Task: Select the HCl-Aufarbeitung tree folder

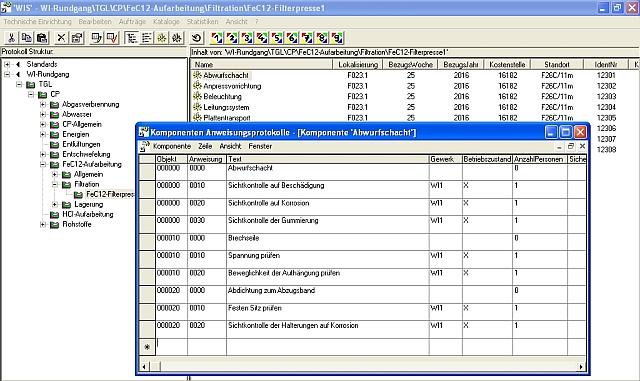Action: click(x=87, y=214)
